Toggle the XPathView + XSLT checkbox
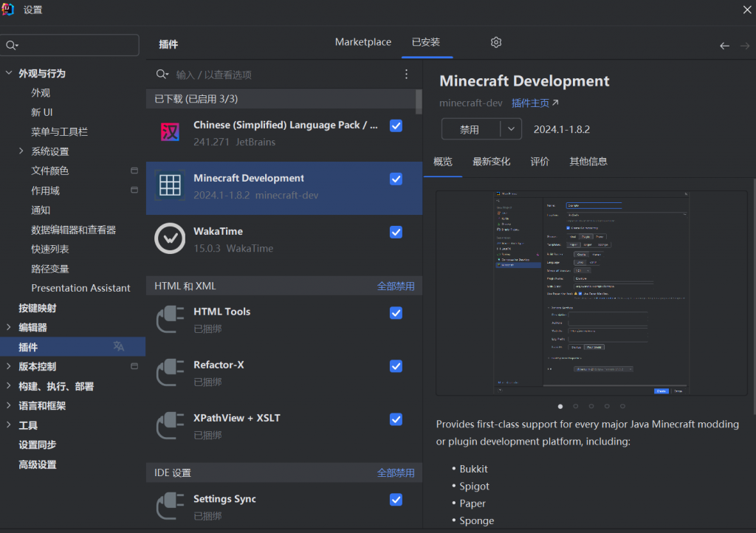The height and width of the screenshot is (533, 756). tap(396, 419)
